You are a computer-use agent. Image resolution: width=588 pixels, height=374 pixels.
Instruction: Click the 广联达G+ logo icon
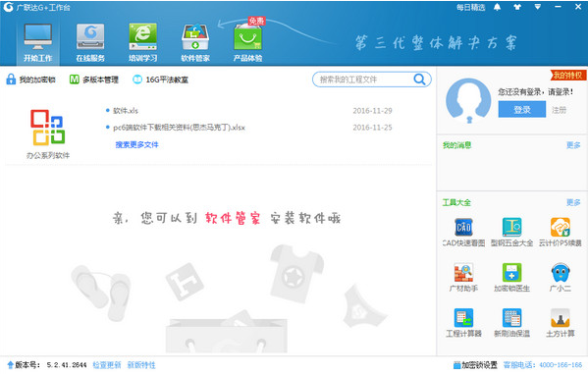coord(8,7)
